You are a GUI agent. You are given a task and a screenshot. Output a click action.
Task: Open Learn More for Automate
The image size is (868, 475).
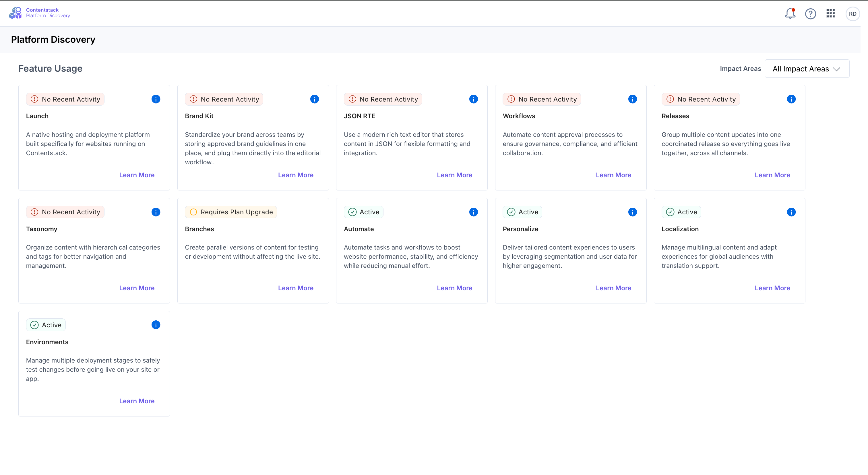click(x=455, y=288)
